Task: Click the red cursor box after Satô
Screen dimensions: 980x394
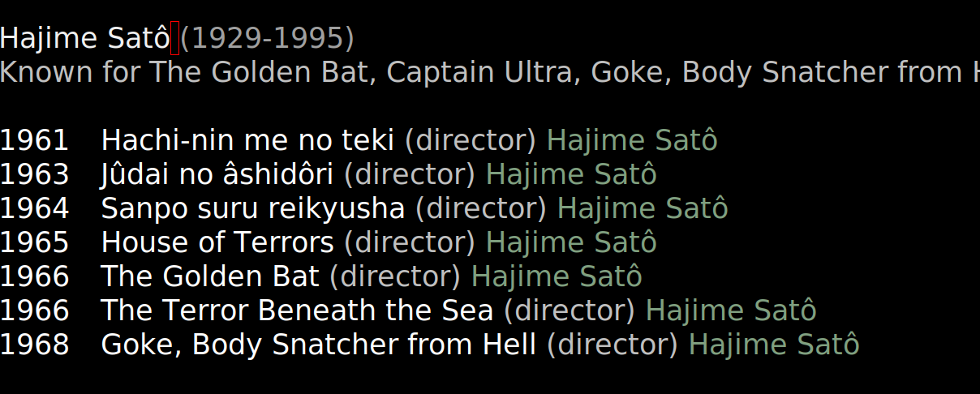Action: (x=175, y=38)
